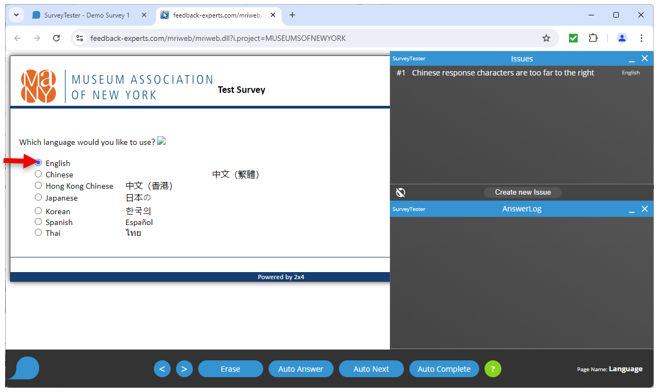Open browser Extensions puzzle icon

coord(593,38)
